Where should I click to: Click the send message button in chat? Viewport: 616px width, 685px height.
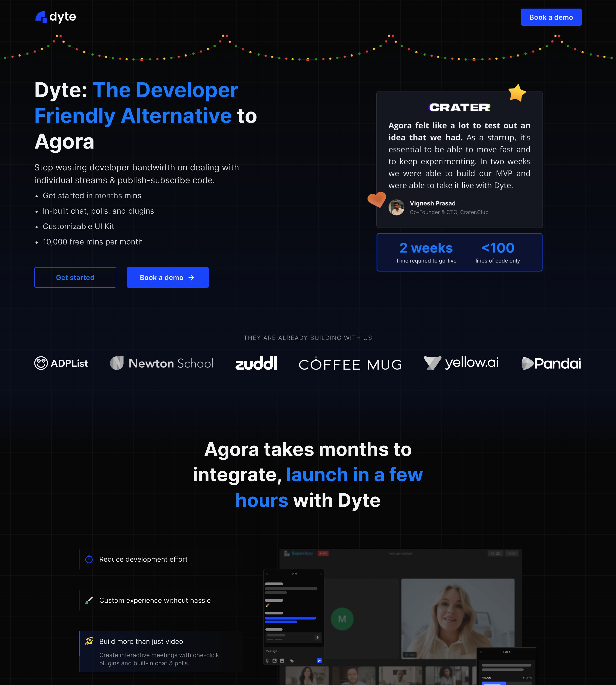319,661
